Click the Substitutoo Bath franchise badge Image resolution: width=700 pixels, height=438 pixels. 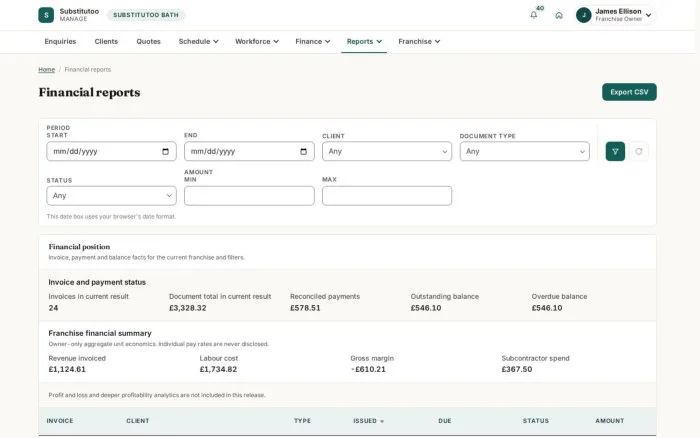146,15
